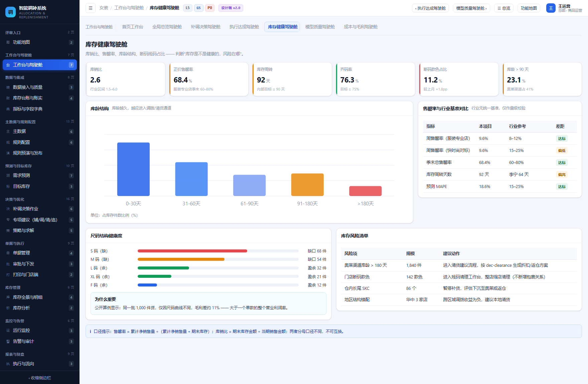Click the 王 user avatar icon
This screenshot has width=588, height=384.
click(551, 8)
